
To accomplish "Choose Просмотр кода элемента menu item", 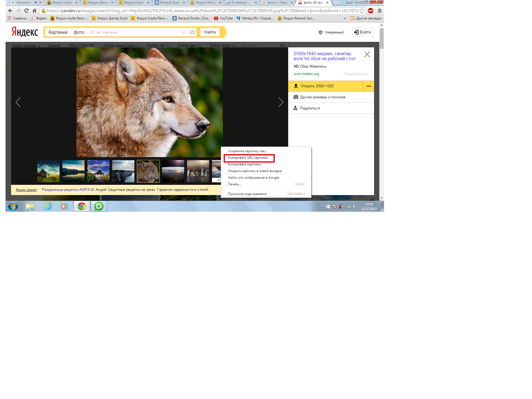I will (266, 194).
